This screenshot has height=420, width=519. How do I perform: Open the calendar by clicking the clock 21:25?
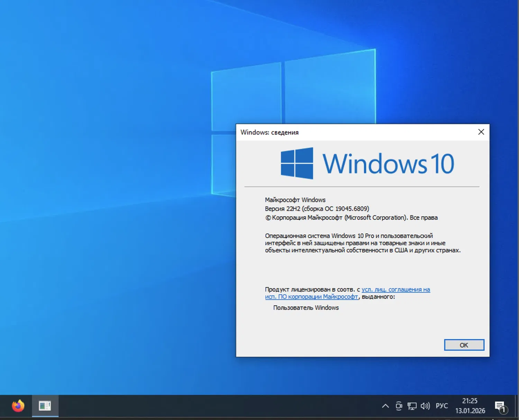point(470,401)
